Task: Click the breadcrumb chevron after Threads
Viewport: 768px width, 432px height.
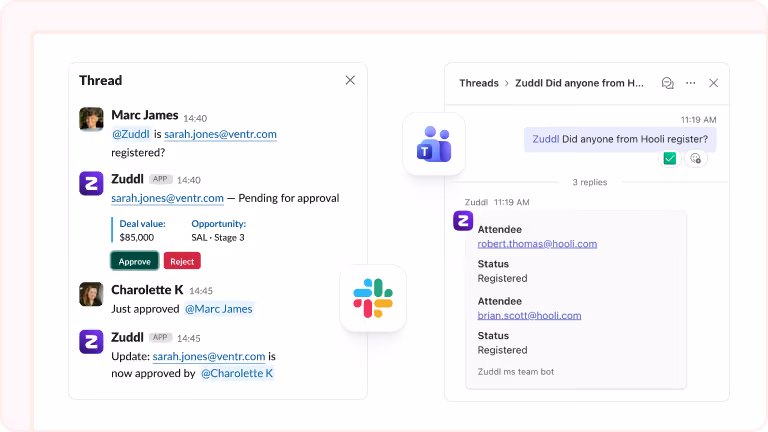Action: pyautogui.click(x=506, y=83)
